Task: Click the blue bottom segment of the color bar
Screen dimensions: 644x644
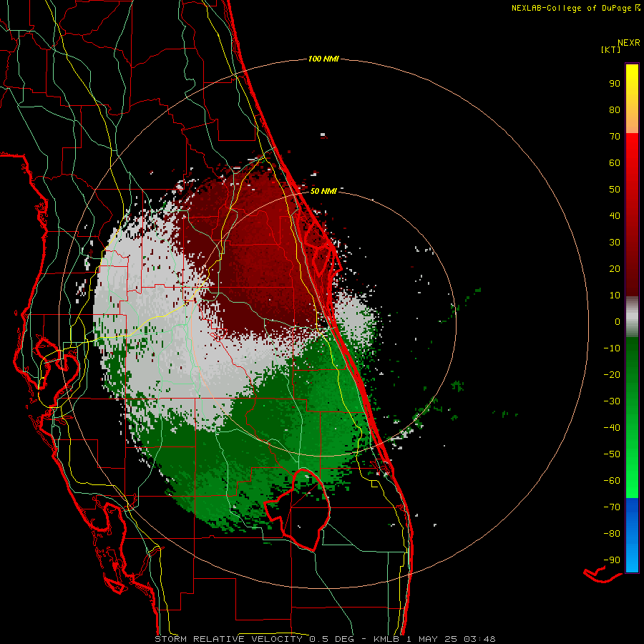Action: pyautogui.click(x=632, y=535)
